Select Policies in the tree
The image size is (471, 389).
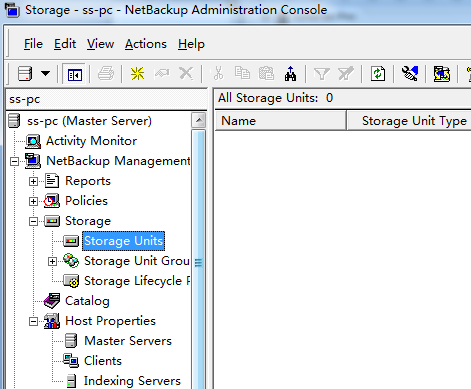coord(86,201)
